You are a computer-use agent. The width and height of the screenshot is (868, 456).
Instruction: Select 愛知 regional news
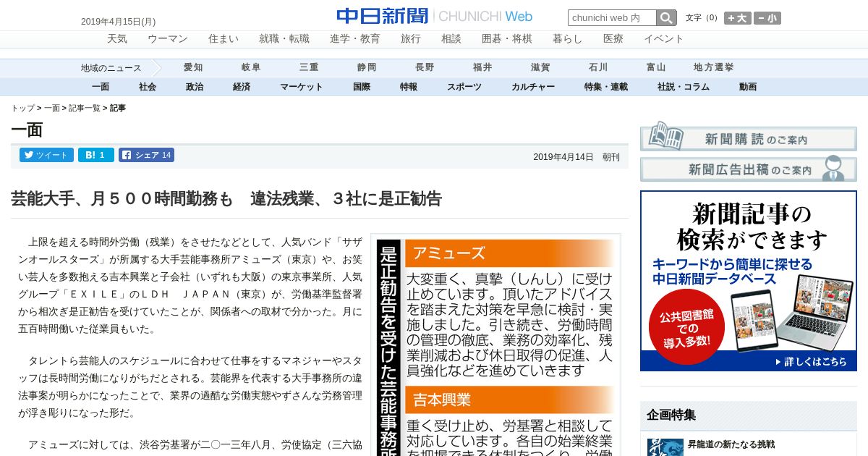[x=193, y=67]
